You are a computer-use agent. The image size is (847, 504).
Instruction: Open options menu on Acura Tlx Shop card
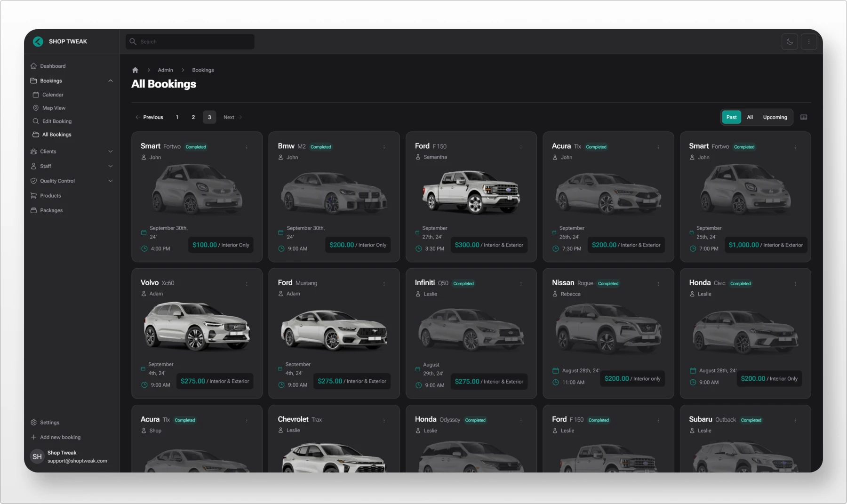tap(247, 420)
